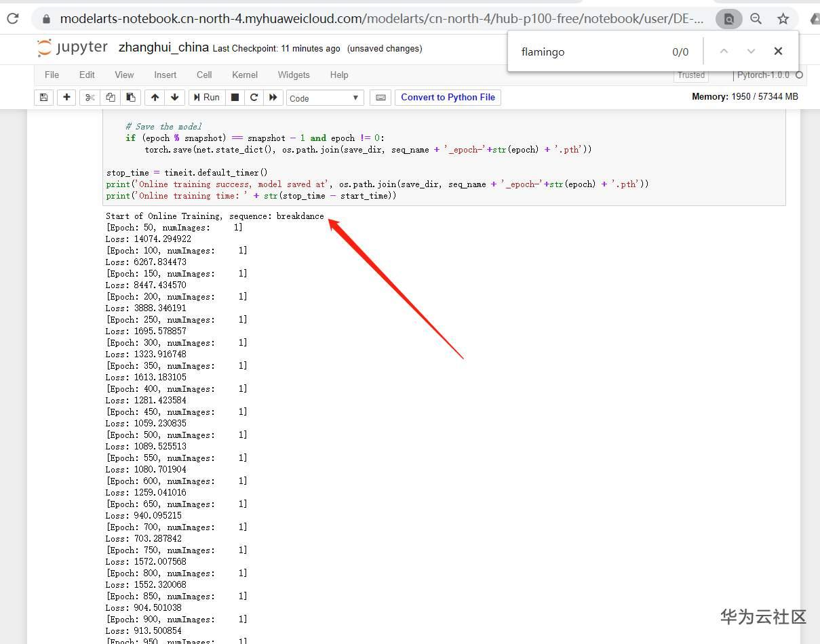Click the 'Start of Online Training' output line
This screenshot has width=820, height=644.
215,216
